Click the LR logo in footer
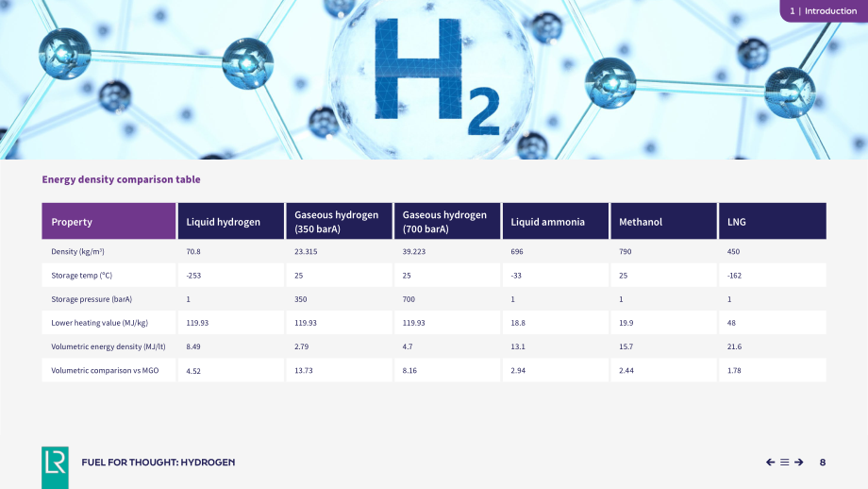The height and width of the screenshot is (489, 868). coord(55,467)
